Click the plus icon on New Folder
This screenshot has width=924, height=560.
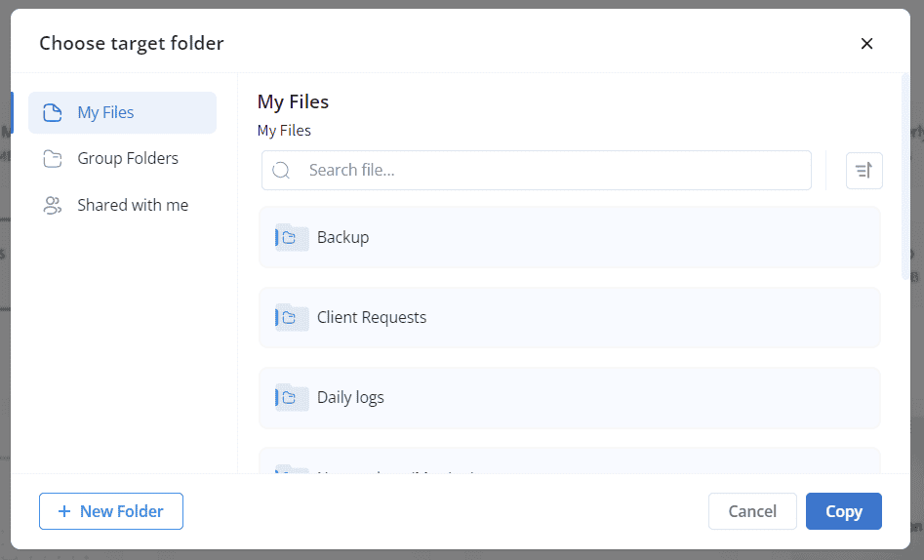pyautogui.click(x=64, y=511)
